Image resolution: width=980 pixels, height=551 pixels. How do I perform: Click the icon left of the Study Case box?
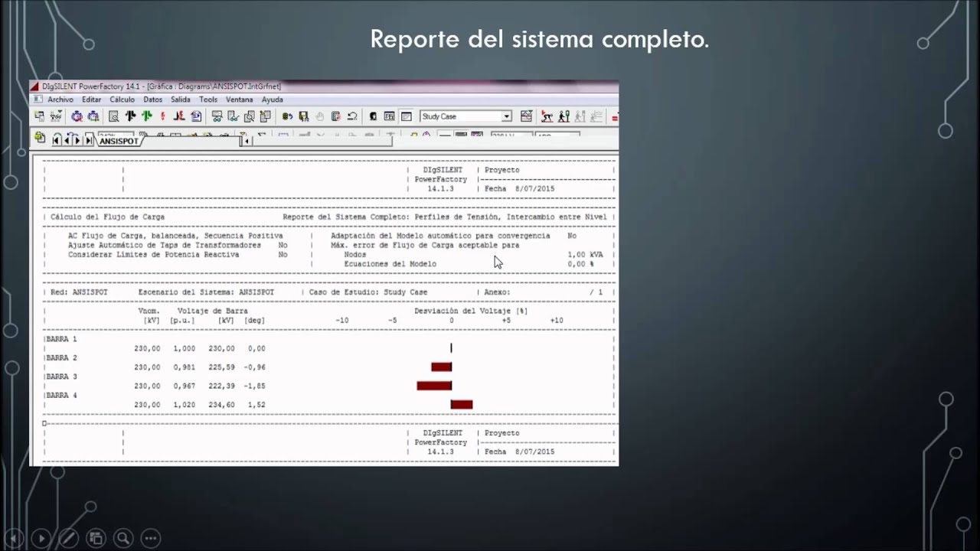point(406,116)
